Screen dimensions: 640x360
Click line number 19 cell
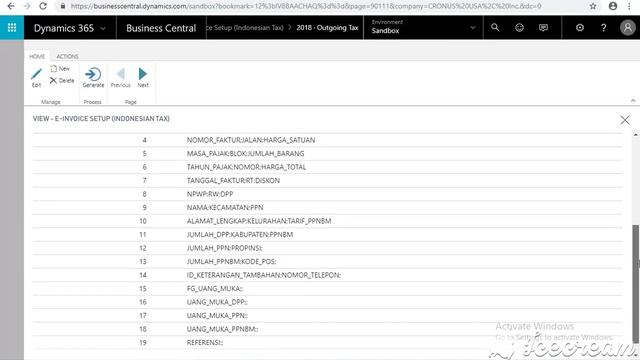pos(143,342)
